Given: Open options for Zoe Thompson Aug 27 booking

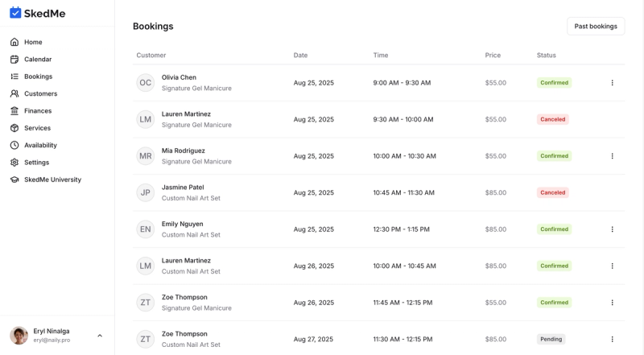Looking at the screenshot, I should point(612,339).
